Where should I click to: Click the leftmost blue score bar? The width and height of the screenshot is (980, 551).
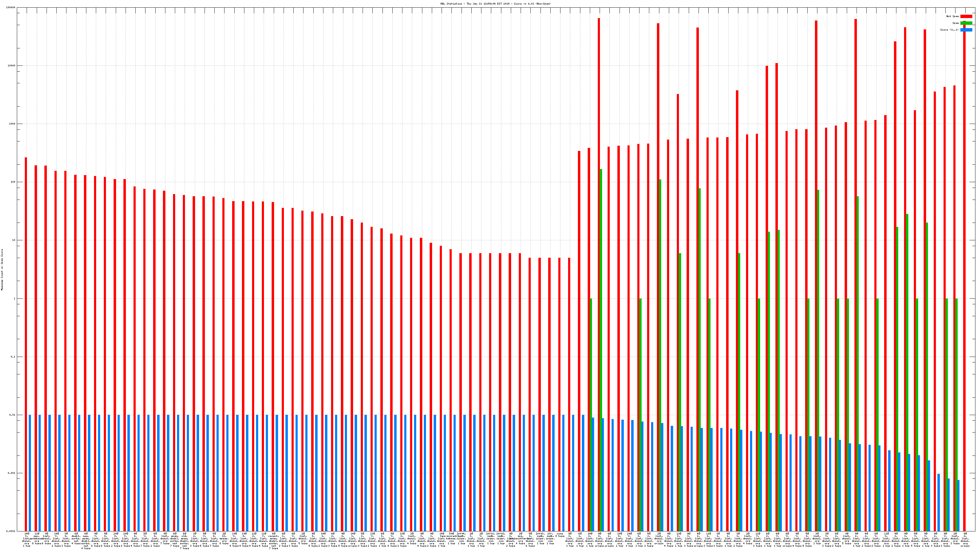pos(30,471)
